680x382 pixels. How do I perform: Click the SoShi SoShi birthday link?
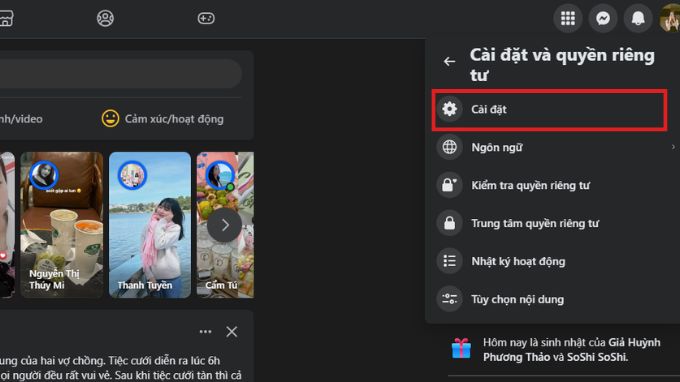[x=597, y=357]
